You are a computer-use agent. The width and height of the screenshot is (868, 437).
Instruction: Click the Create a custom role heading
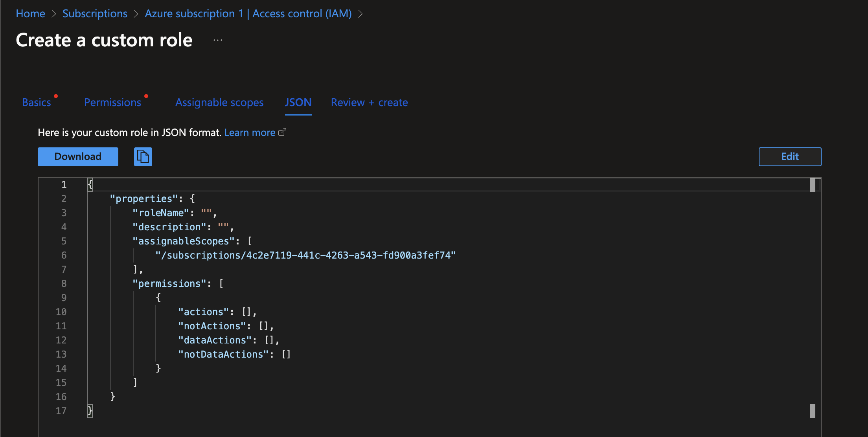(104, 40)
